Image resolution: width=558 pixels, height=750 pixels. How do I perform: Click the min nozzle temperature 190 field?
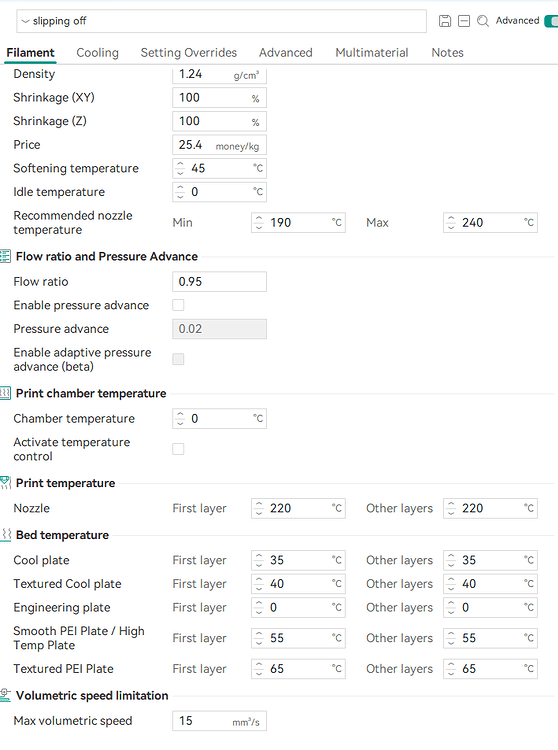(298, 223)
